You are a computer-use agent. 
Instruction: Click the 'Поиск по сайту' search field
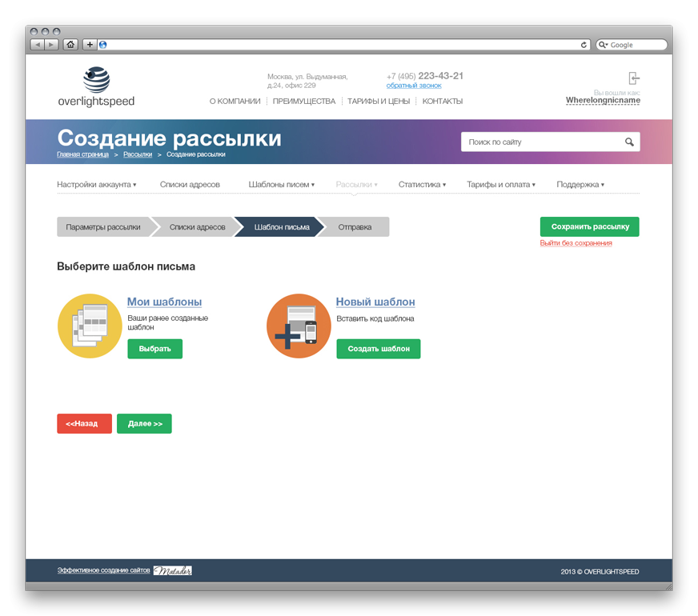click(x=551, y=142)
